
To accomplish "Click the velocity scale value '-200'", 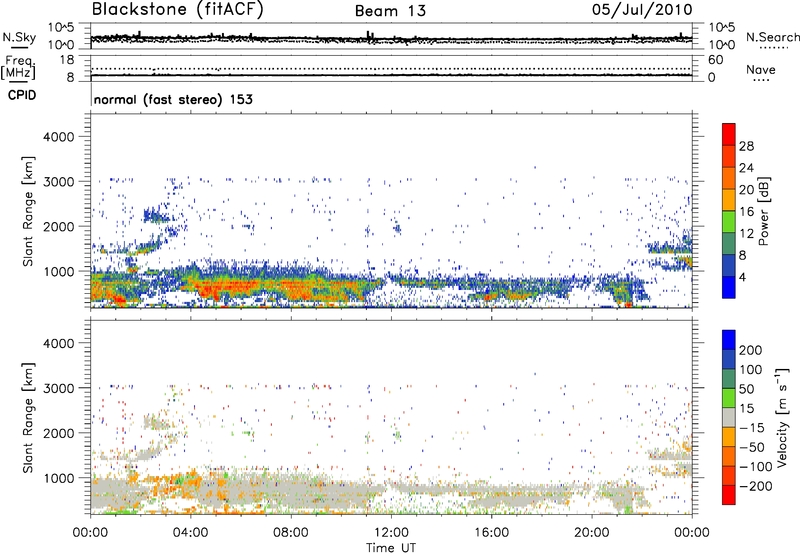I will 756,486.
